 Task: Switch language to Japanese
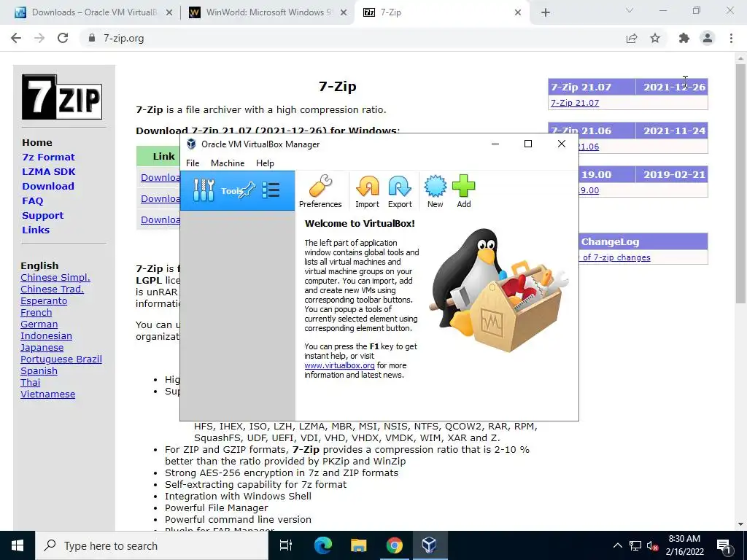point(42,348)
